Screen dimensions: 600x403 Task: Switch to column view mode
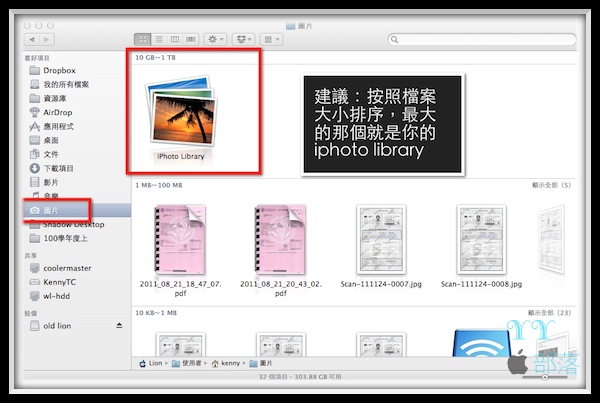pyautogui.click(x=174, y=39)
